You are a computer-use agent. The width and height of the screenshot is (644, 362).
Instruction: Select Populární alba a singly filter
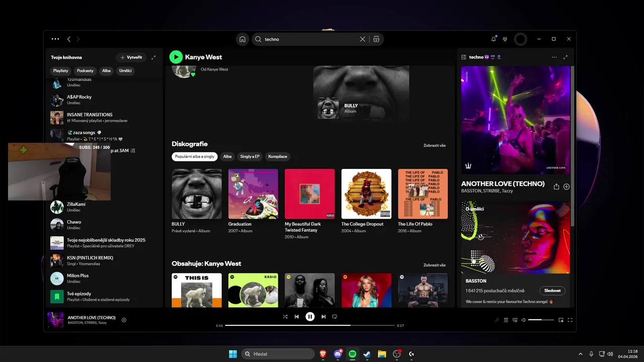[x=195, y=156]
